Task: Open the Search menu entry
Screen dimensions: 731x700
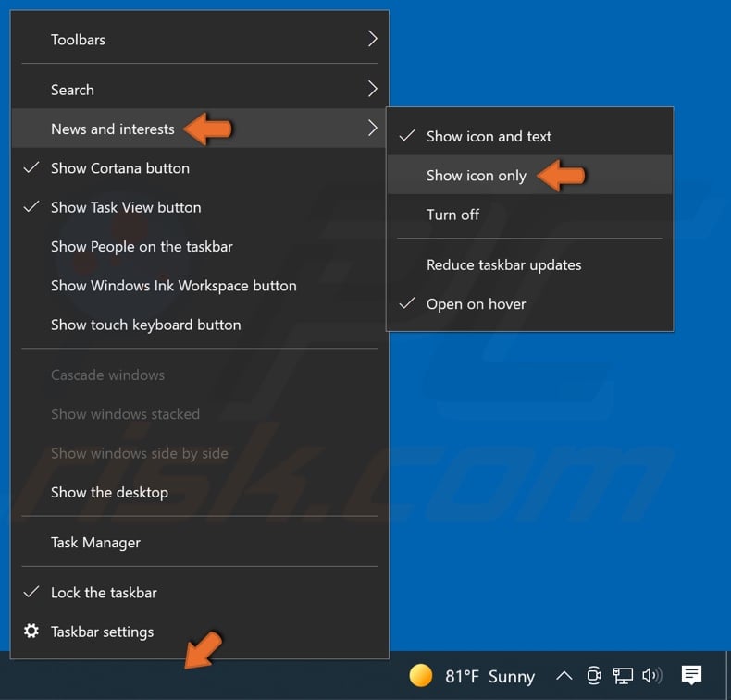Action: (x=200, y=90)
